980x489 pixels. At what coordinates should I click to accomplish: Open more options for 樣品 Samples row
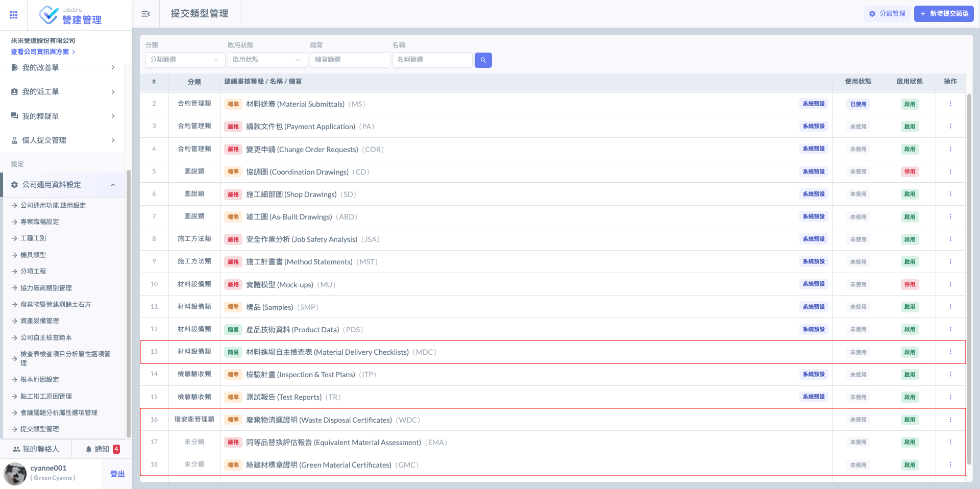click(950, 307)
